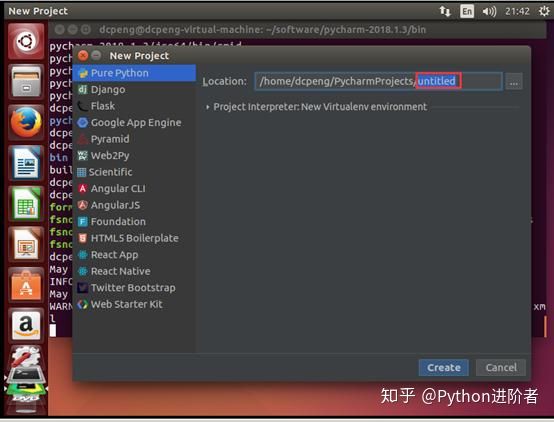Open the sound volume indicator
The height and width of the screenshot is (422, 554).
(489, 11)
